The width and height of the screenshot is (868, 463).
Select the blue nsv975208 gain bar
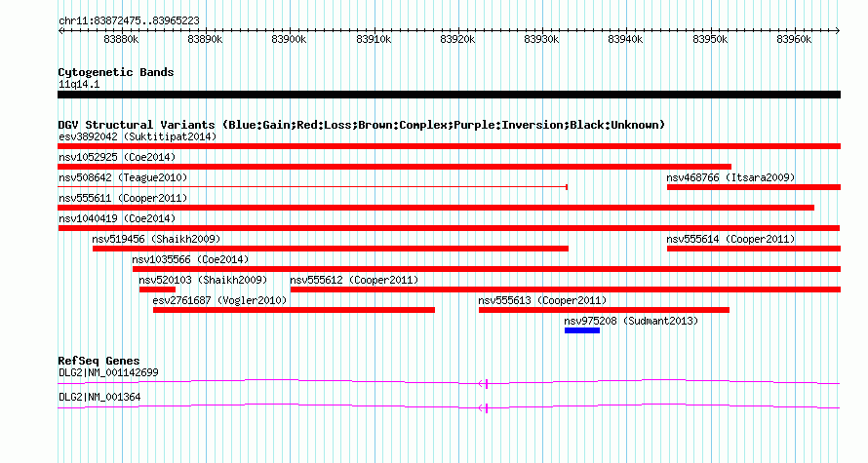[x=582, y=330]
